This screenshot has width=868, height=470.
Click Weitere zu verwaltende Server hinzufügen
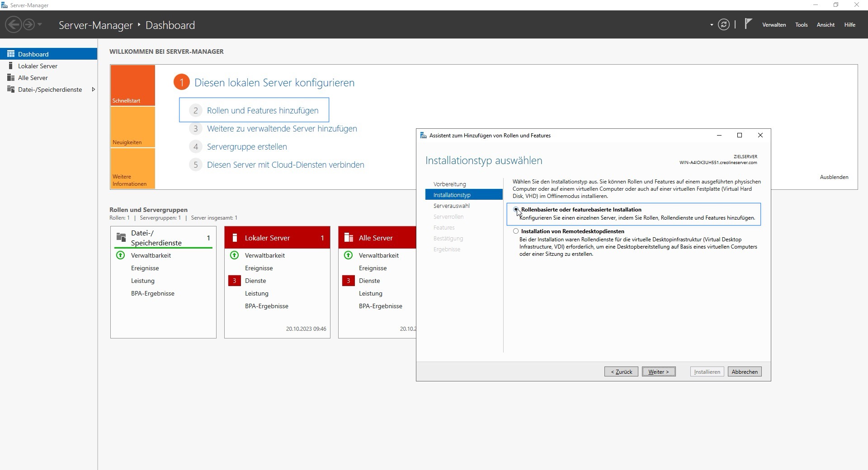282,129
